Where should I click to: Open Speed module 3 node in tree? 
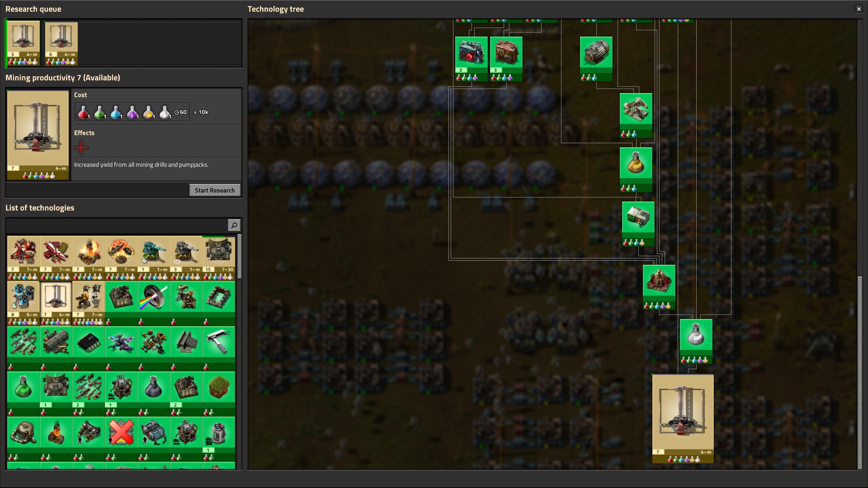[472, 59]
